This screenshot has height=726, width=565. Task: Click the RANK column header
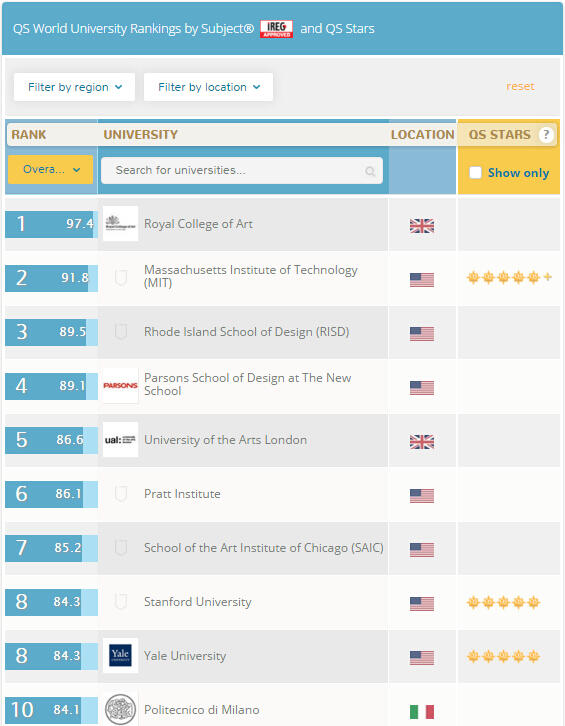pos(29,135)
